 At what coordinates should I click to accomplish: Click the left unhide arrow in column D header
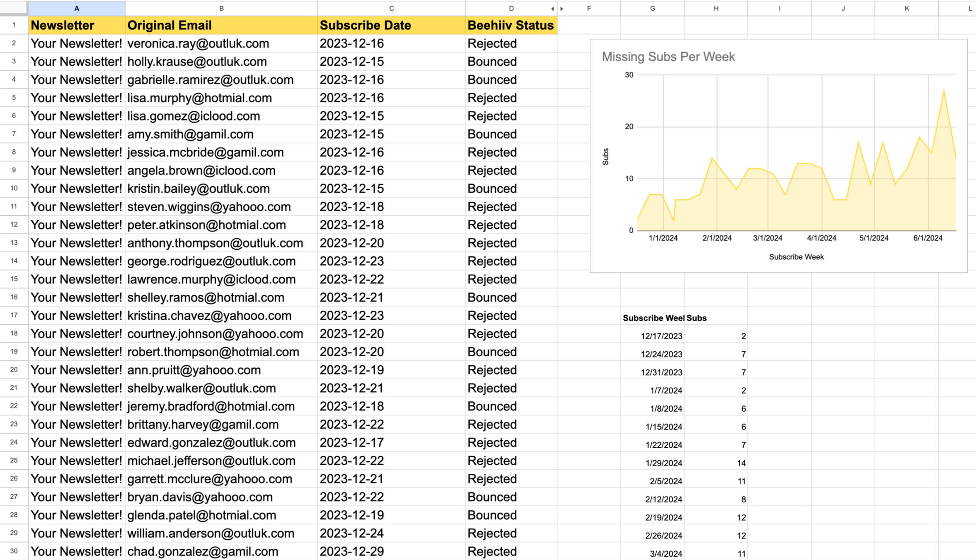552,9
